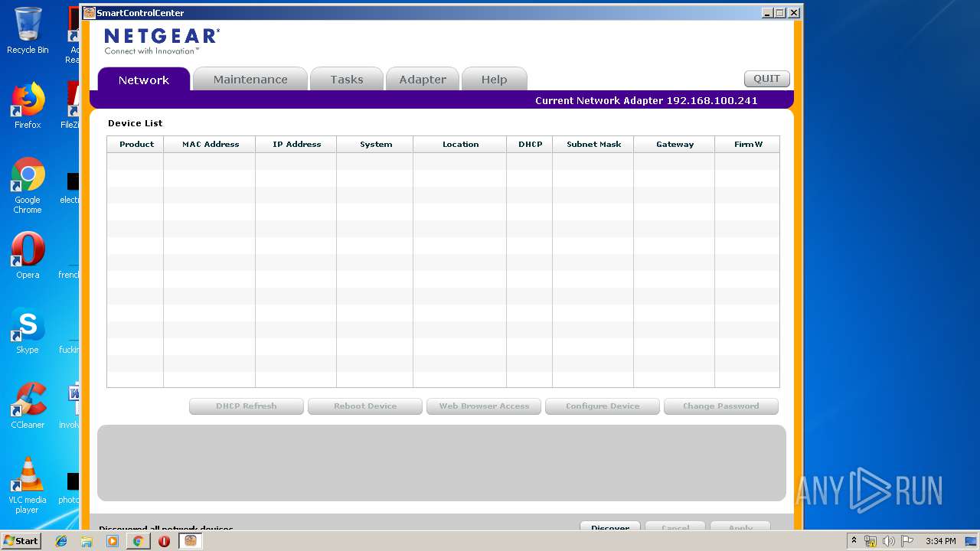The height and width of the screenshot is (551, 980).
Task: Sort by the Product column header
Action: click(136, 144)
